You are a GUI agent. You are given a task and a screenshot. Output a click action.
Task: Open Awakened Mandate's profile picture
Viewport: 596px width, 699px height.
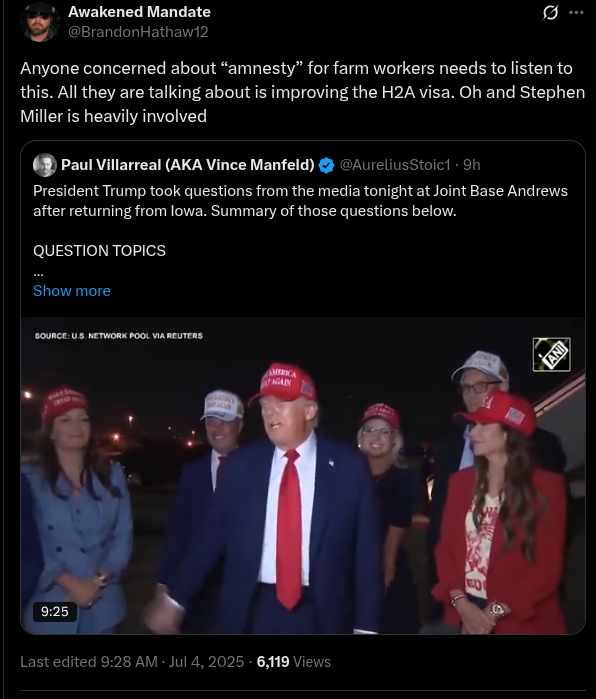(x=40, y=21)
